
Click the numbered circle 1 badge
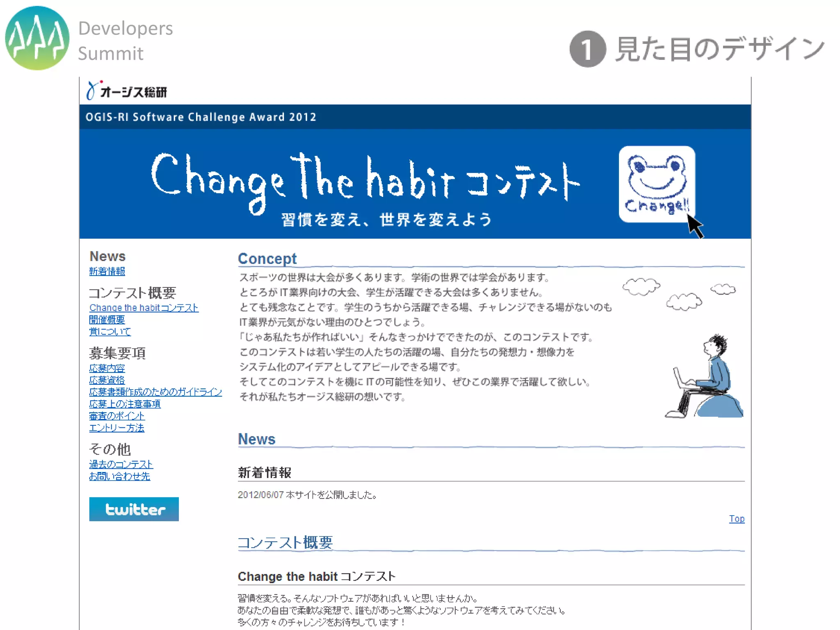click(588, 49)
